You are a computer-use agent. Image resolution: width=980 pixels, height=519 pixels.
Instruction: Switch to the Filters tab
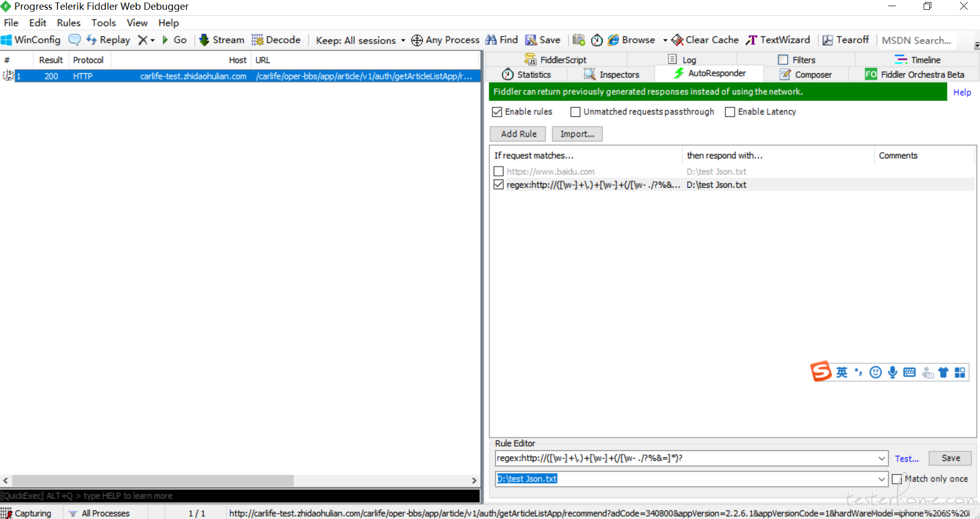click(x=797, y=60)
